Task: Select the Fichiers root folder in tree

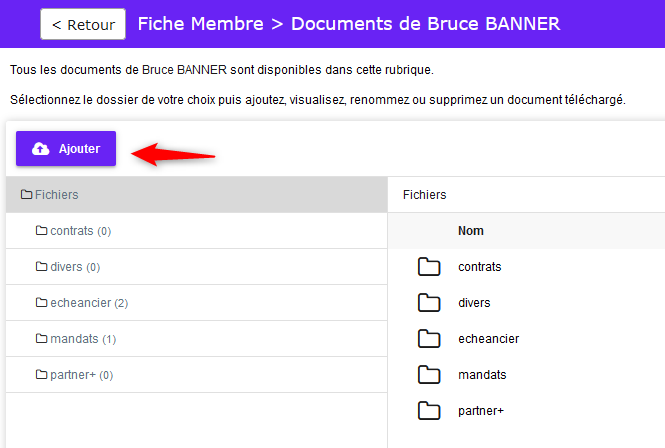Action: coord(197,195)
